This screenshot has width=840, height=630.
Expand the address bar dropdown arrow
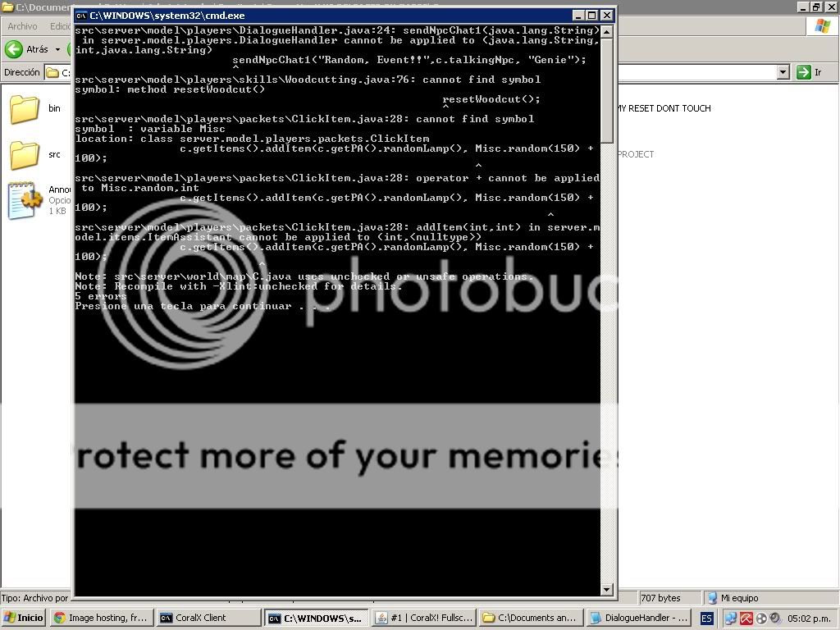pos(783,72)
